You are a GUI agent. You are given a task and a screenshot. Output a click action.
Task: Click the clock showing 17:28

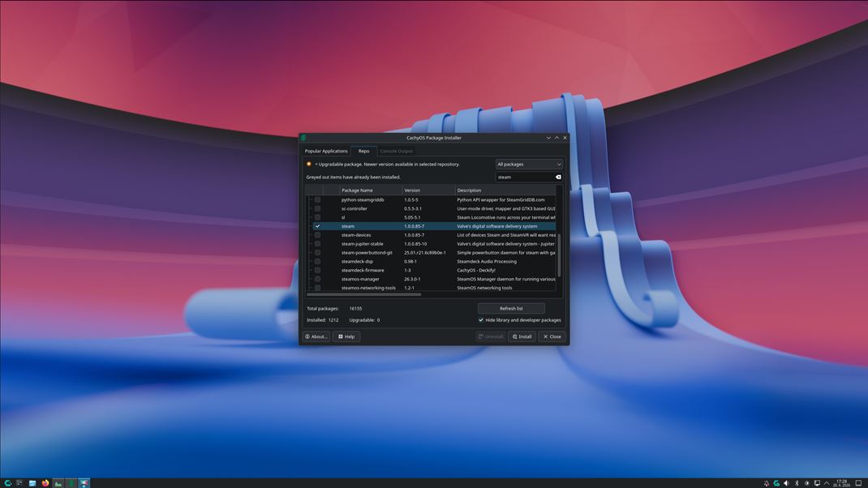[842, 483]
